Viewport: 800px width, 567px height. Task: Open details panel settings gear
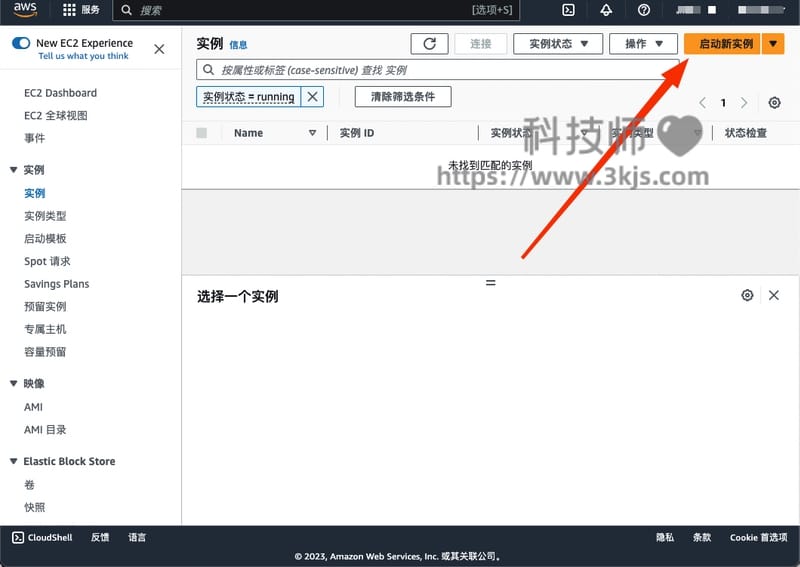click(x=747, y=295)
